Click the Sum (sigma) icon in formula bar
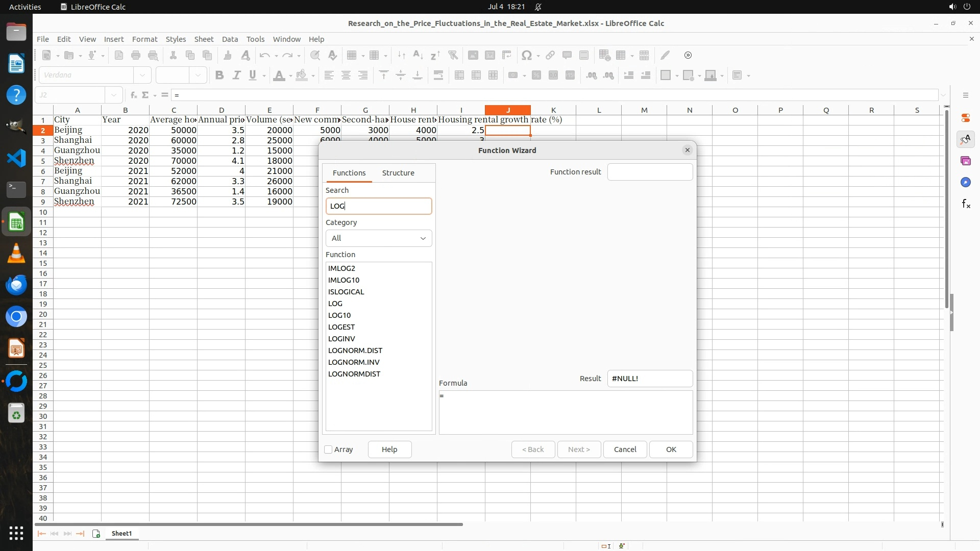 tap(145, 95)
